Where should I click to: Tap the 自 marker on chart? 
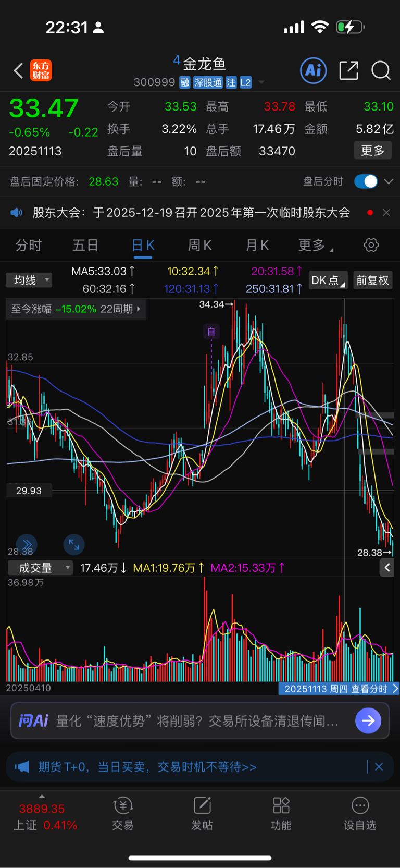(211, 332)
